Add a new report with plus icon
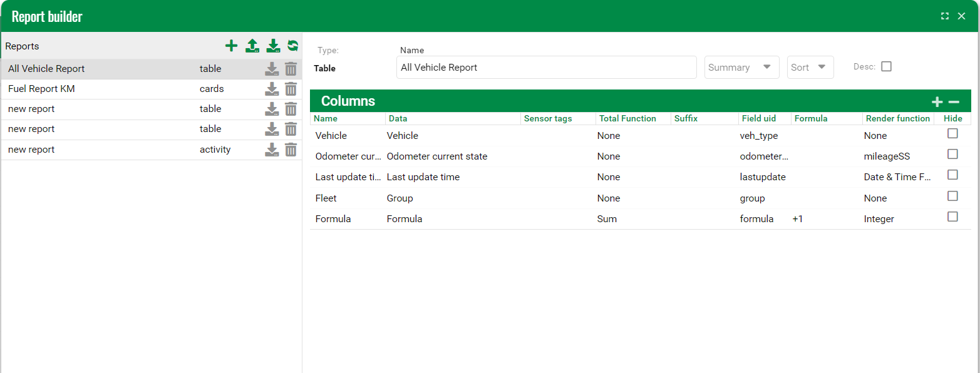This screenshot has width=980, height=373. pyautogui.click(x=231, y=46)
